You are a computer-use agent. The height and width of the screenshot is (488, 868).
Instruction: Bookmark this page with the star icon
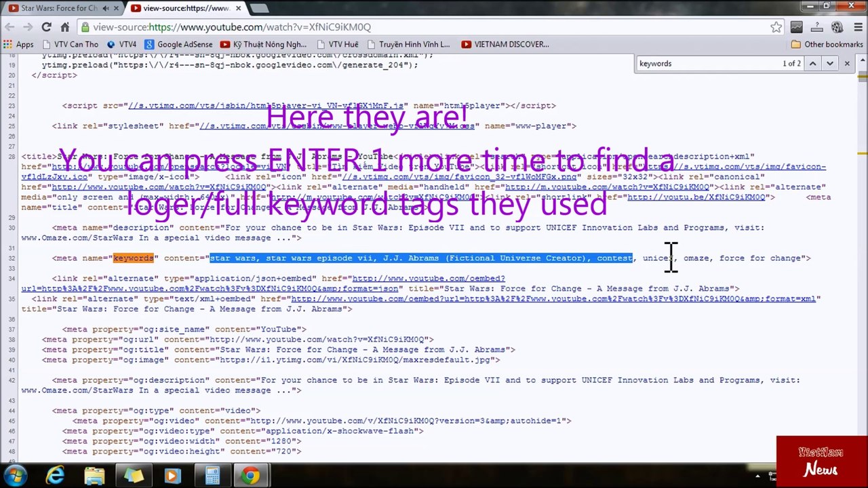(776, 27)
